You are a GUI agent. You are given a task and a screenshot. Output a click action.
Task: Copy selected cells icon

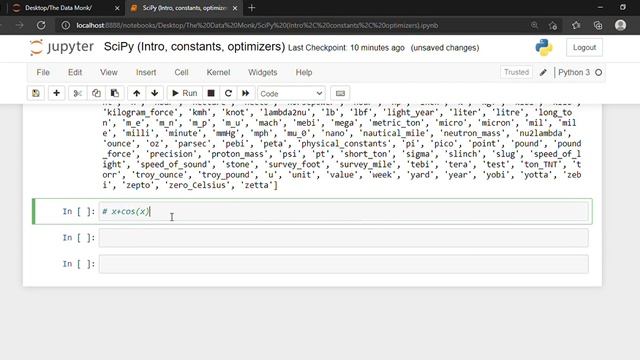pyautogui.click(x=96, y=93)
